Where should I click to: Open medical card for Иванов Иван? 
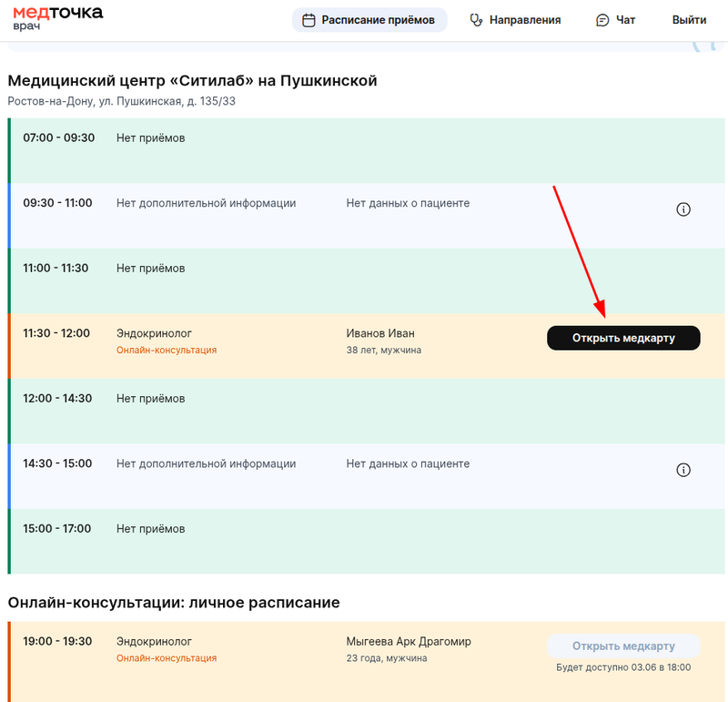[623, 338]
